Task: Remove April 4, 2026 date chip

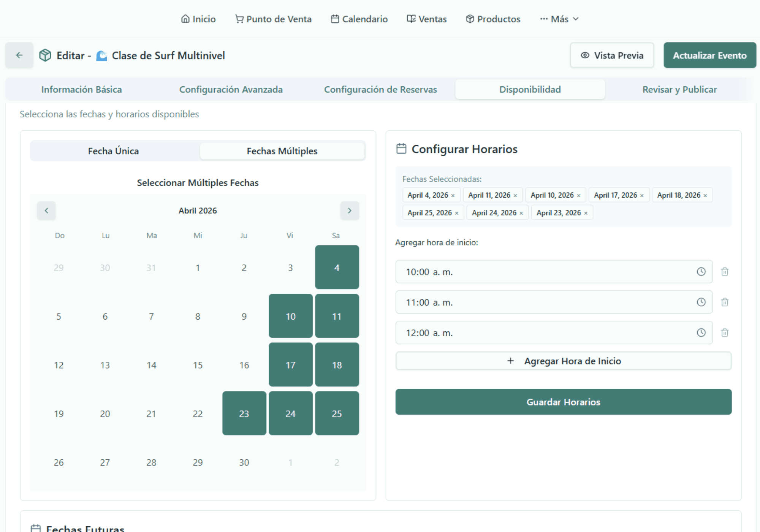Action: coord(453,196)
